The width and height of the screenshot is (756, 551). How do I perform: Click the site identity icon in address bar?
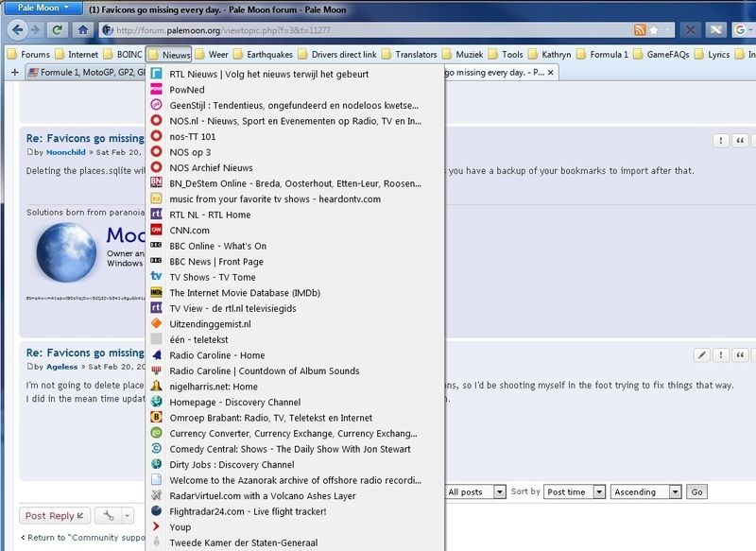coord(108,30)
